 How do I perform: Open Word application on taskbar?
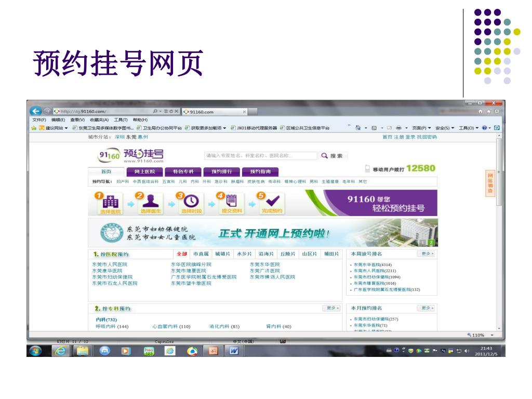pos(234,351)
